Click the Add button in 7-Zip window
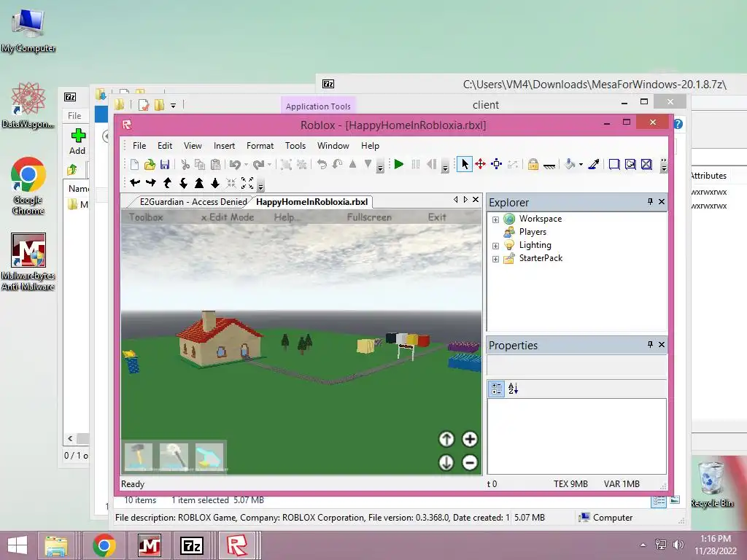747x560 pixels. coord(77,142)
